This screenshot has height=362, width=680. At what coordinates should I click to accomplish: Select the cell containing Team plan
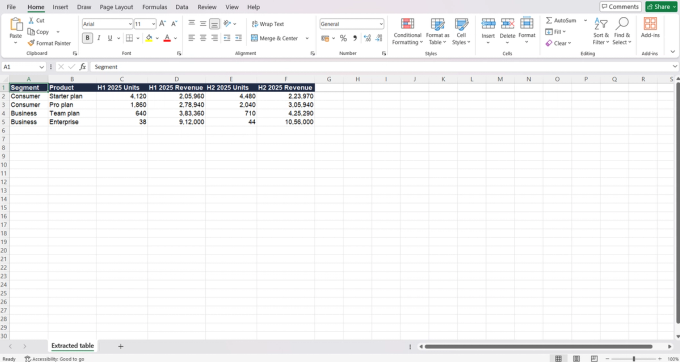click(72, 113)
